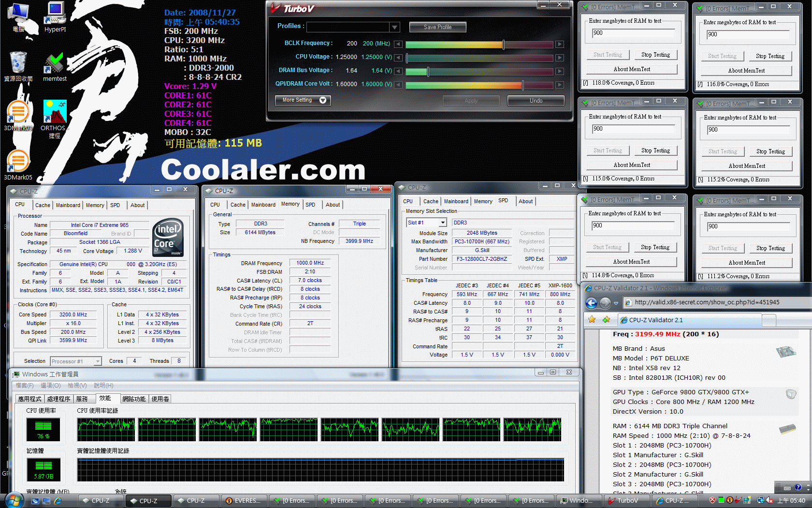Viewport: 812px width, 508px height.
Task: Open the 檔案(F) menu in Task Manager
Action: pyautogui.click(x=25, y=386)
